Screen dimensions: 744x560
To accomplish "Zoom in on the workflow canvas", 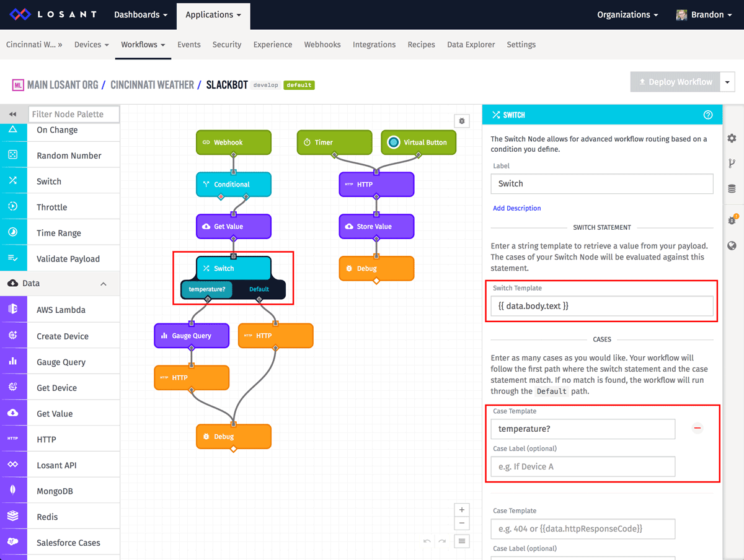I will 462,509.
